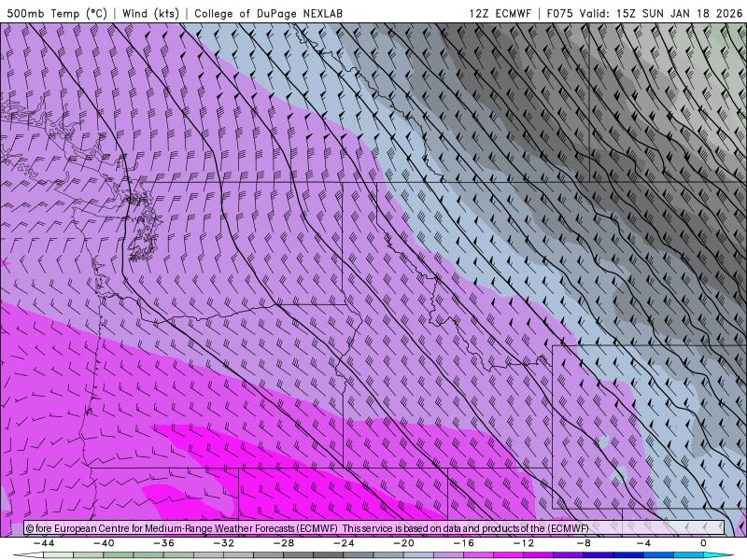Click the -44 colorbar label
The image size is (747, 560).
coord(44,543)
